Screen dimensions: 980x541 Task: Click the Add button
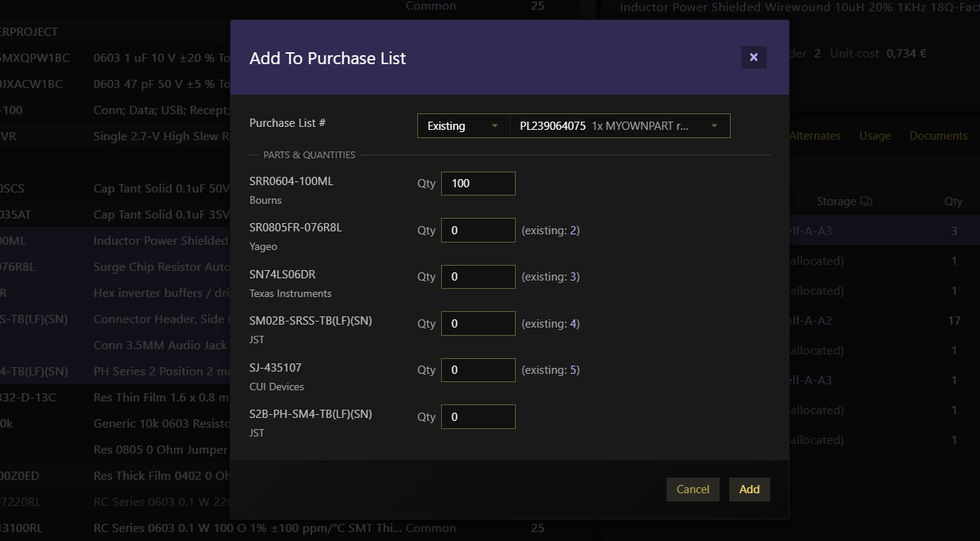pos(749,490)
